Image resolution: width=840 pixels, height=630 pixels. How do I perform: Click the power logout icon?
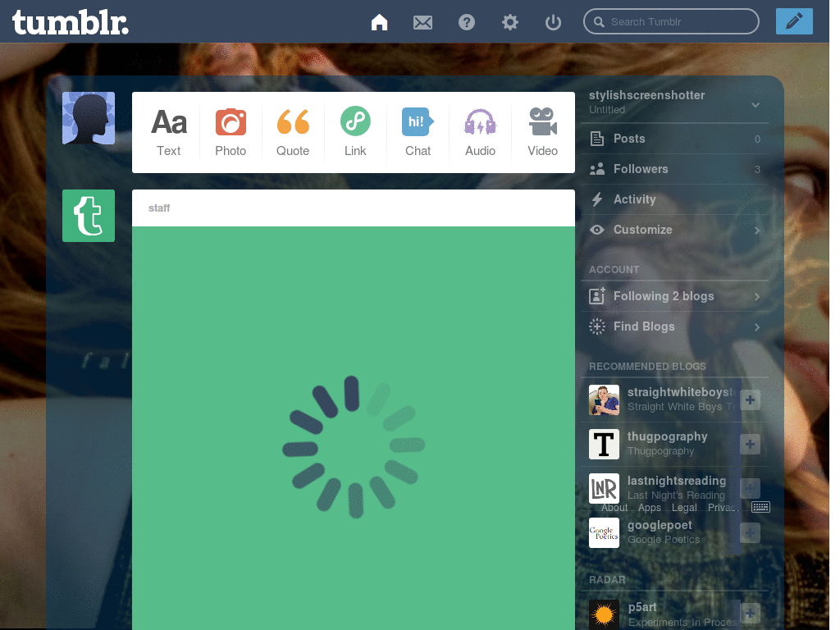pos(553,22)
